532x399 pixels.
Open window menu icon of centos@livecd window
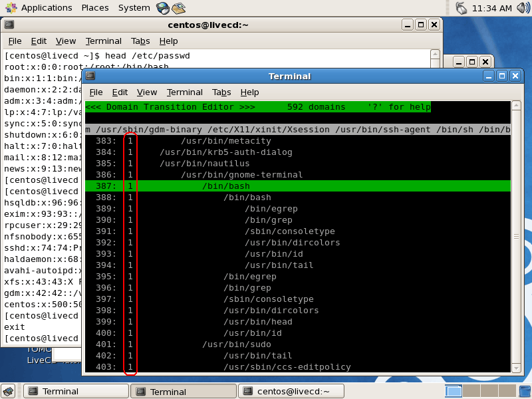9,25
